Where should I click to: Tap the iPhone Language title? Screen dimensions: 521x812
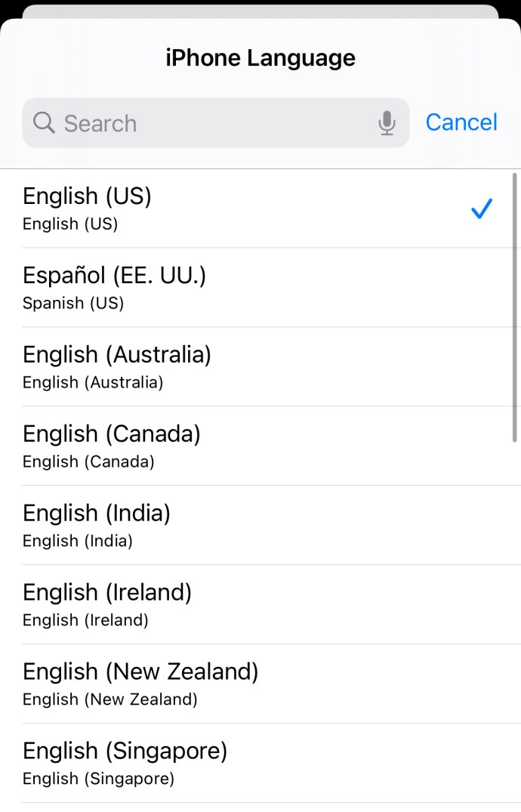coord(260,58)
